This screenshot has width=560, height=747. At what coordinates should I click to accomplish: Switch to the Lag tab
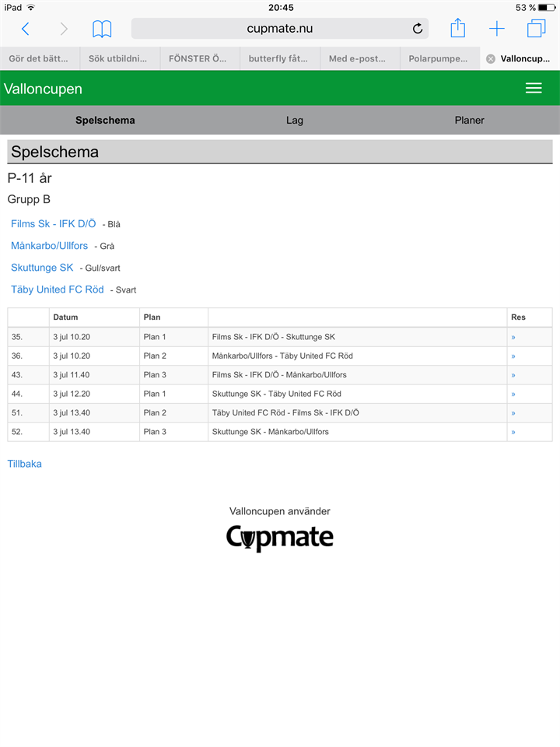click(x=295, y=121)
